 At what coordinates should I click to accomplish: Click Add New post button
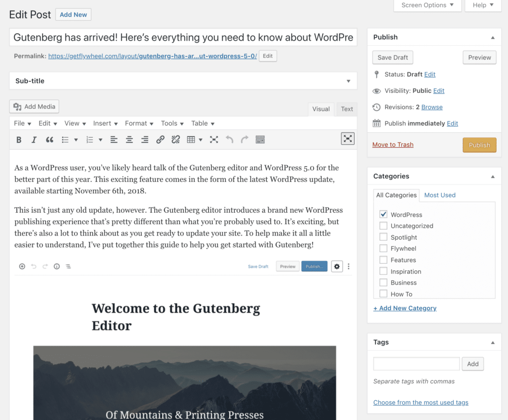click(73, 14)
